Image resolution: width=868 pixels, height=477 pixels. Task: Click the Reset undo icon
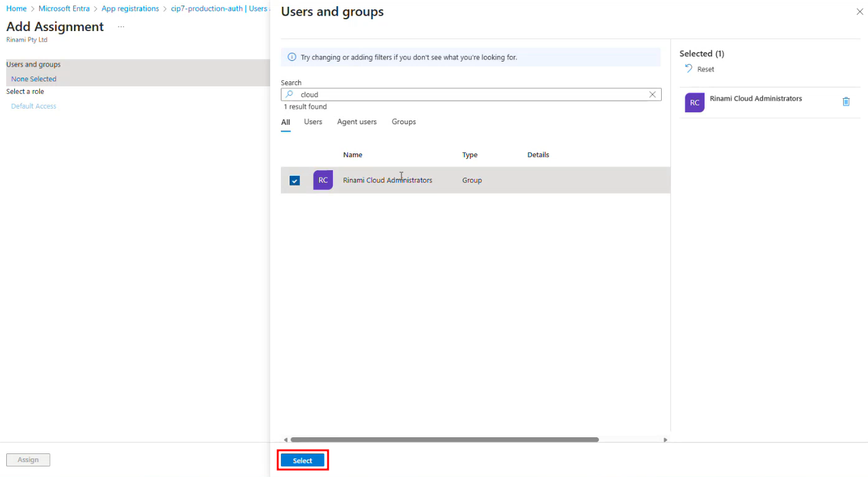688,69
